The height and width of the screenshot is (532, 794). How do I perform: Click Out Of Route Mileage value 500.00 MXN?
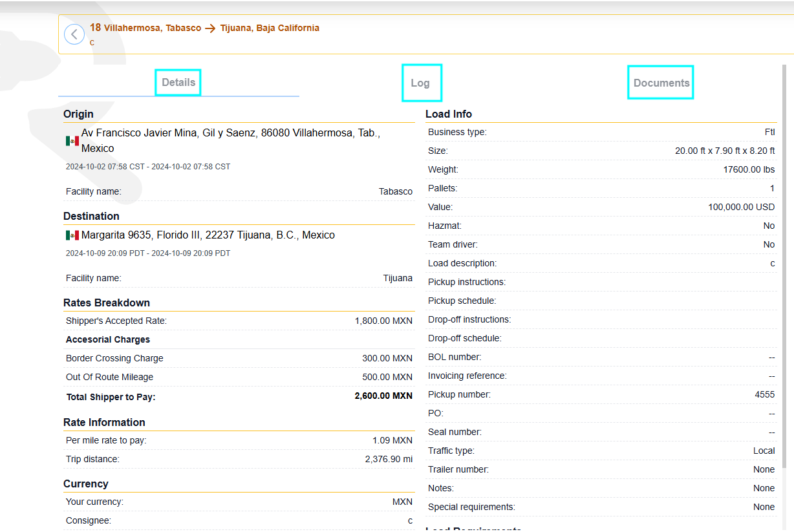coord(387,377)
